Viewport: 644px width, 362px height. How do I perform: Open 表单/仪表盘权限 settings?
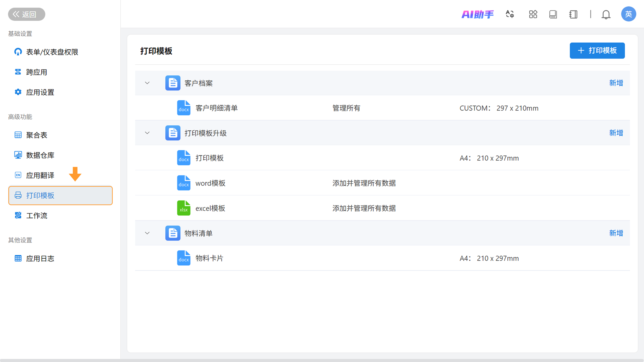(52, 52)
